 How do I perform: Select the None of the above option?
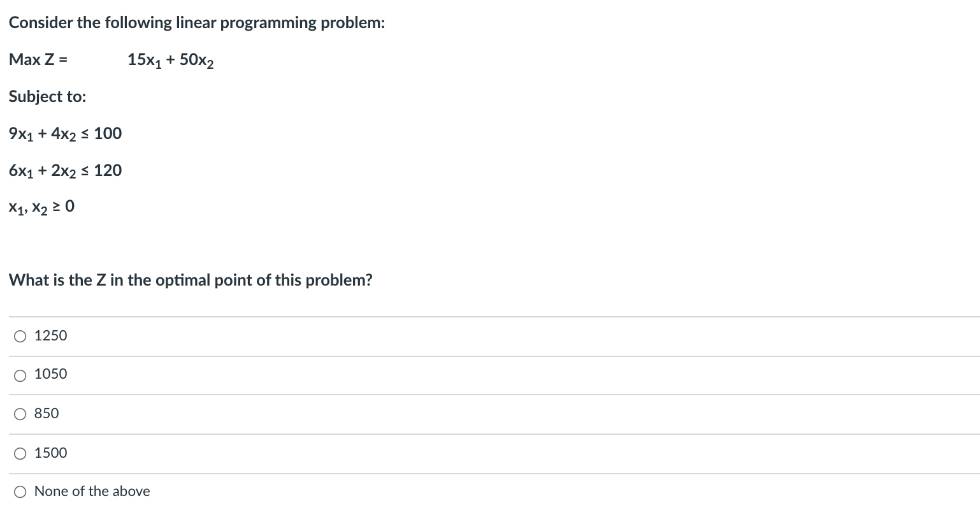[x=92, y=491]
